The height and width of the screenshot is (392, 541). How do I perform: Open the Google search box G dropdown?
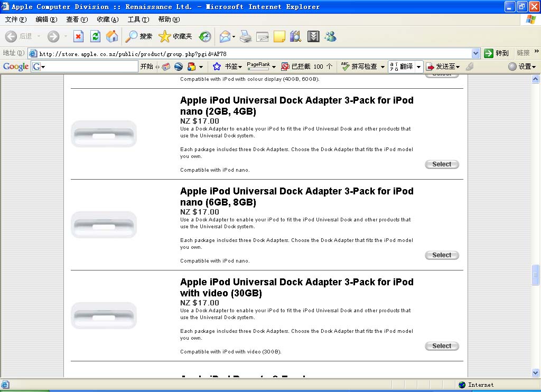(x=38, y=67)
